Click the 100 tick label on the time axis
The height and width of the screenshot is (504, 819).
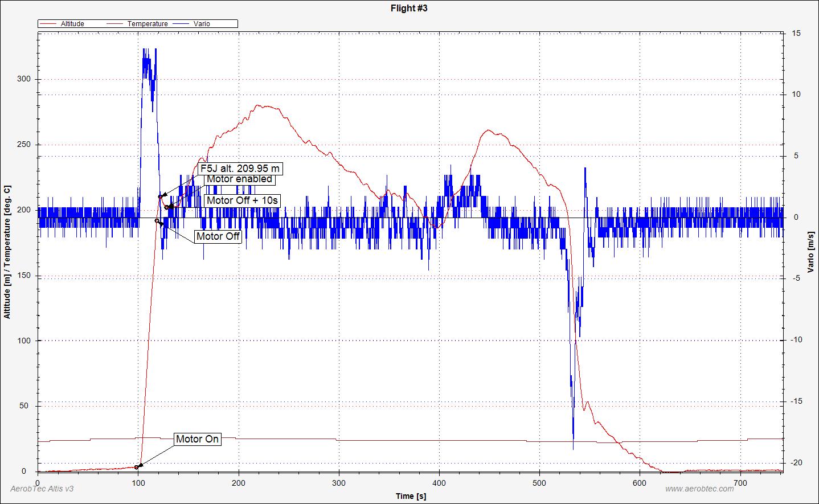point(138,482)
